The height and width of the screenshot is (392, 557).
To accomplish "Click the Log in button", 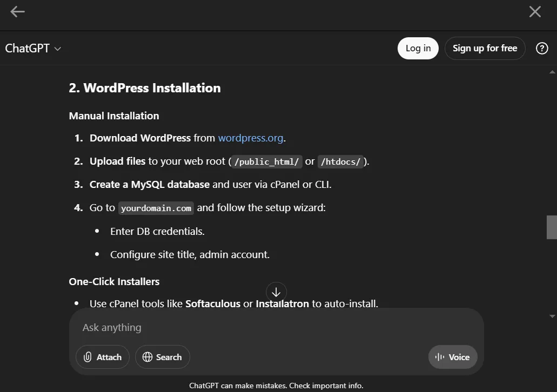I will point(418,49).
